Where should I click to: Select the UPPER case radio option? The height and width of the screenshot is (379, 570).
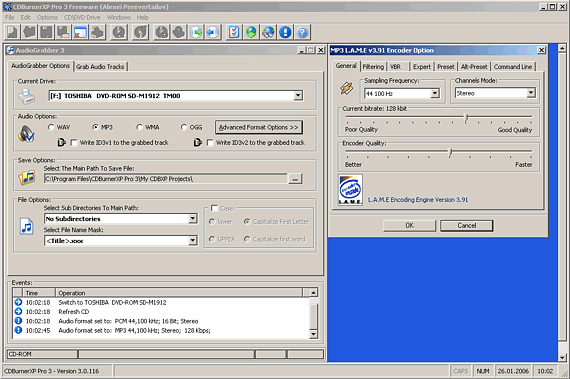coord(212,239)
